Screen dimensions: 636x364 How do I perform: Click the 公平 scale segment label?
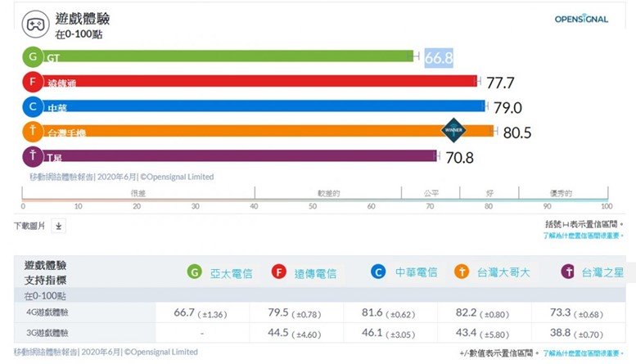[431, 193]
